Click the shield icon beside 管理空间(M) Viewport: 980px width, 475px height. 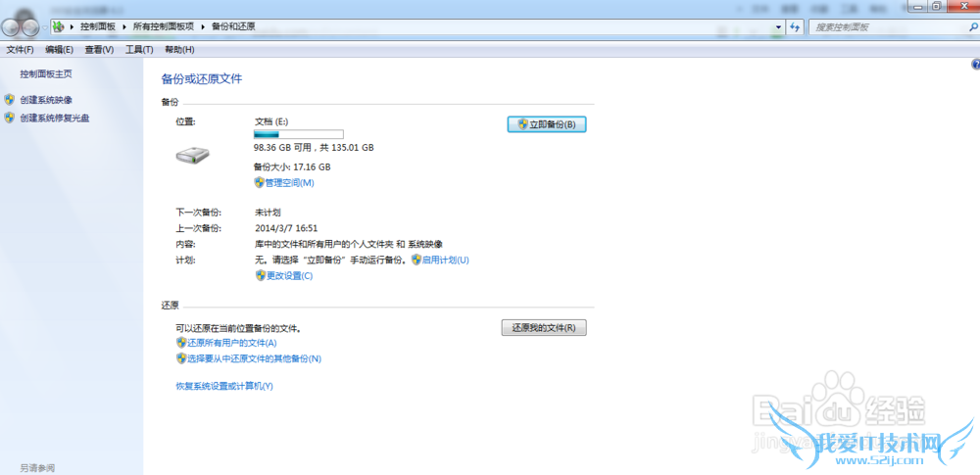260,182
